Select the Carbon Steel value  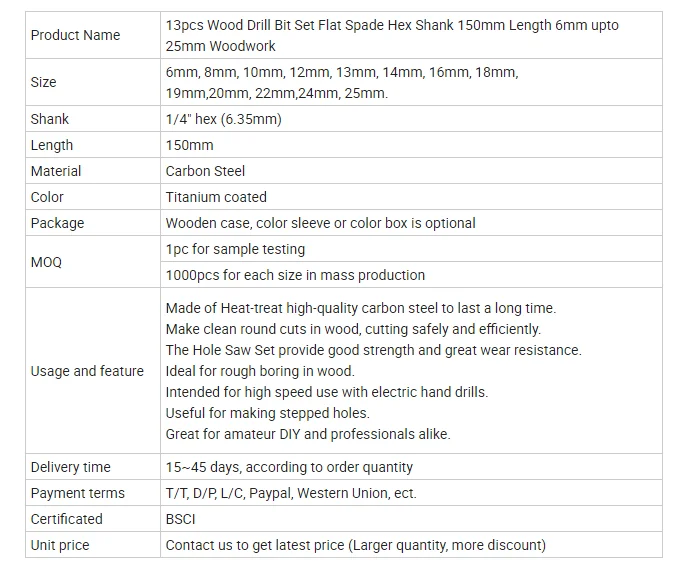tap(205, 171)
